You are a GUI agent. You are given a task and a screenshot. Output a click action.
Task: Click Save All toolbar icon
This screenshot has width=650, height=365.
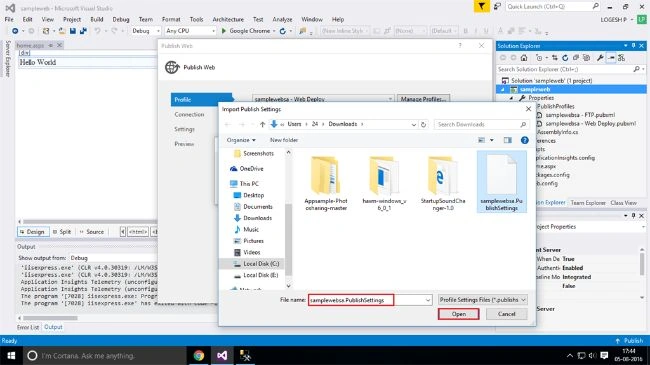click(83, 31)
